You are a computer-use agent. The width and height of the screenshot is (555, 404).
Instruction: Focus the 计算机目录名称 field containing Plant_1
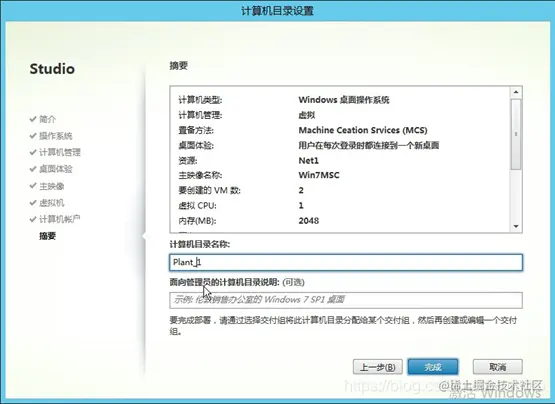346,262
